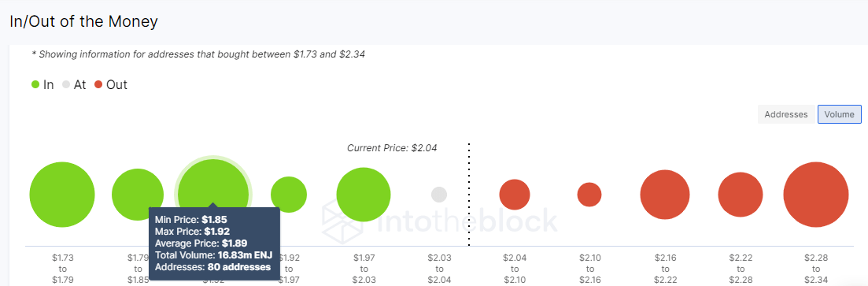
Task: Click the small green bubble for $1.92 to $1.97
Action: click(288, 195)
